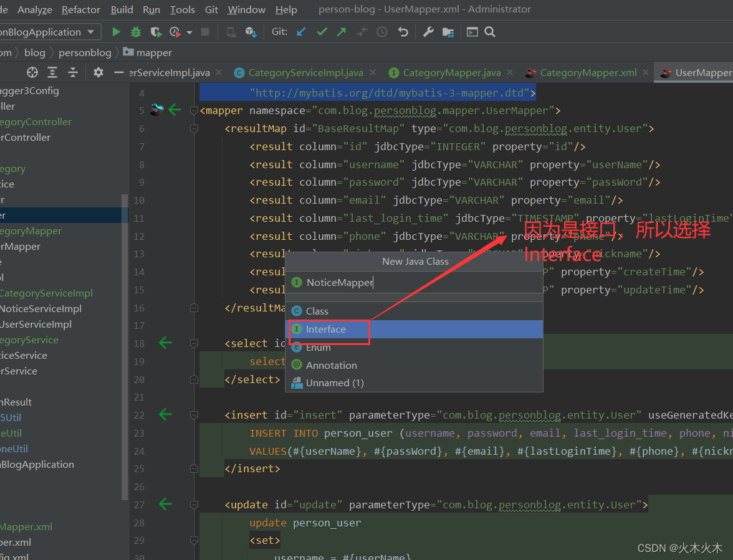Click the project panel gear options icon
Screen dimensions: 733x560
(98, 72)
